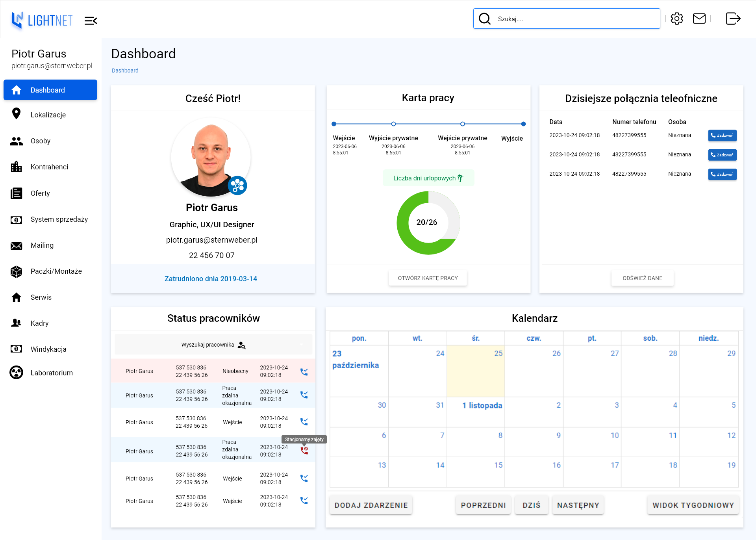Click the Odśwież dane button
Screen dimensions: 756x540
click(x=642, y=278)
